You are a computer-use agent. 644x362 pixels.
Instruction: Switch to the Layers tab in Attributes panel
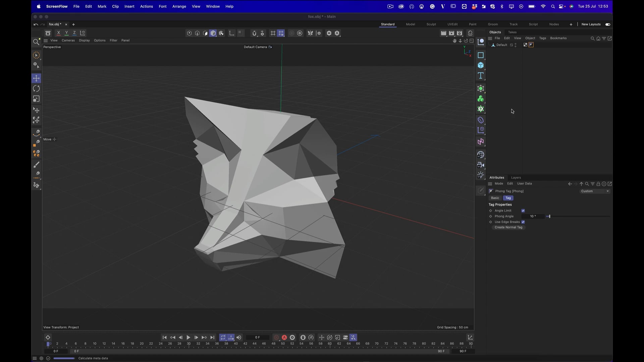(x=516, y=177)
